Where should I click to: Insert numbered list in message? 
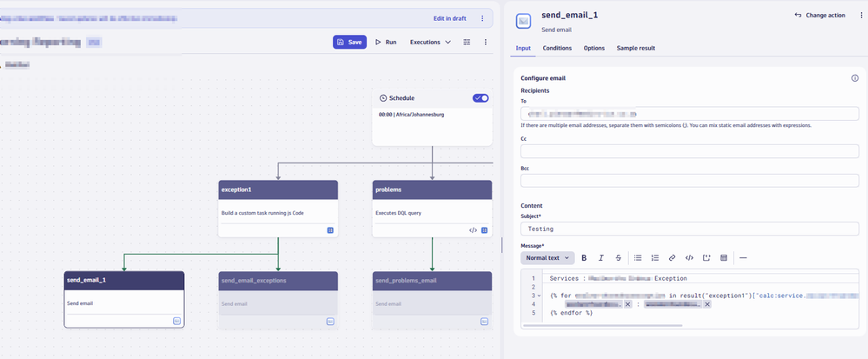point(655,258)
